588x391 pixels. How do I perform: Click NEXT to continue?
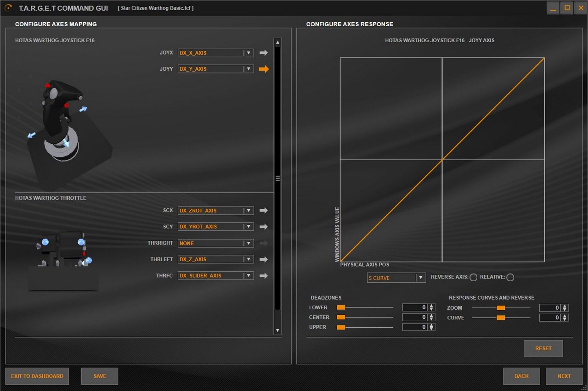pos(564,376)
